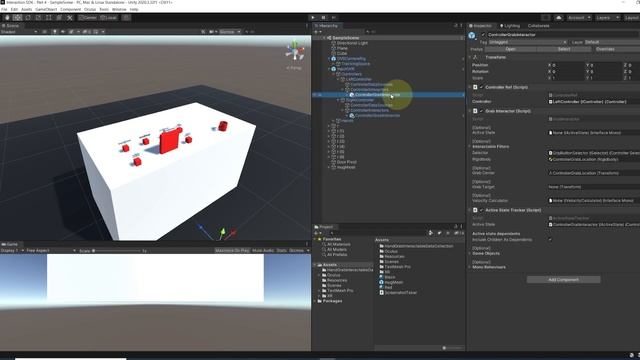Open custom editor tools (crossed tools icon)

click(70, 18)
